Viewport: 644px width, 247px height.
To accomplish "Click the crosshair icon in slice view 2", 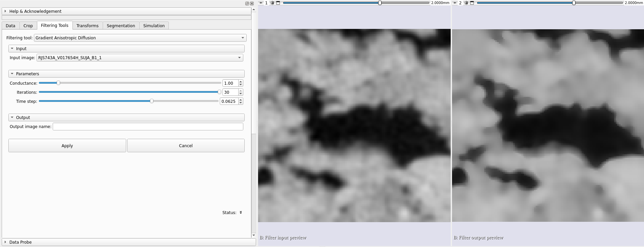I will pos(466,3).
